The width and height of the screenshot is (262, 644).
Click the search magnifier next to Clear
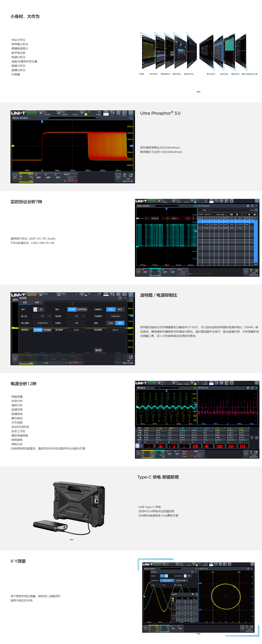[256, 210]
